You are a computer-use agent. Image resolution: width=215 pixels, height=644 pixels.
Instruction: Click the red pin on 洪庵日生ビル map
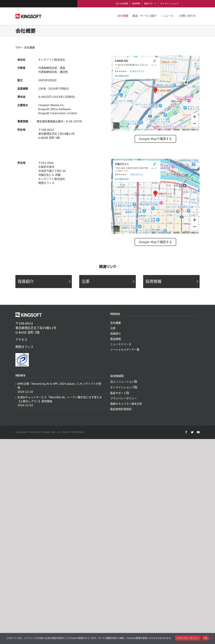(x=155, y=193)
